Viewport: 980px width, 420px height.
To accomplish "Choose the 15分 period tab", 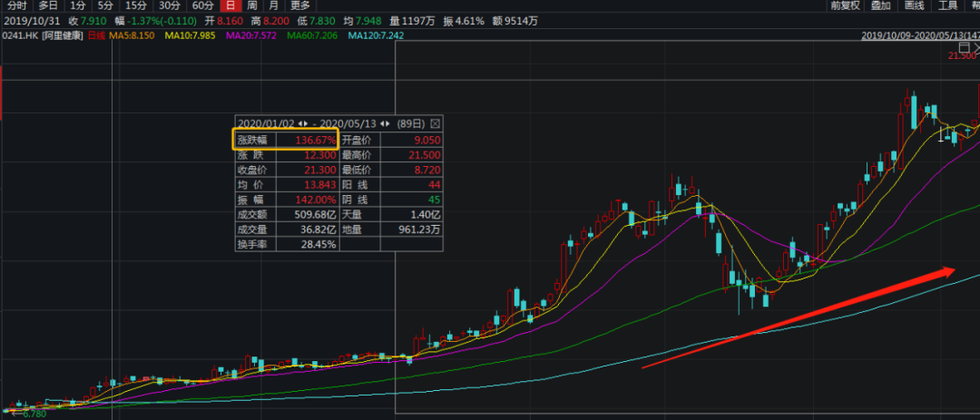I will pos(135,5).
